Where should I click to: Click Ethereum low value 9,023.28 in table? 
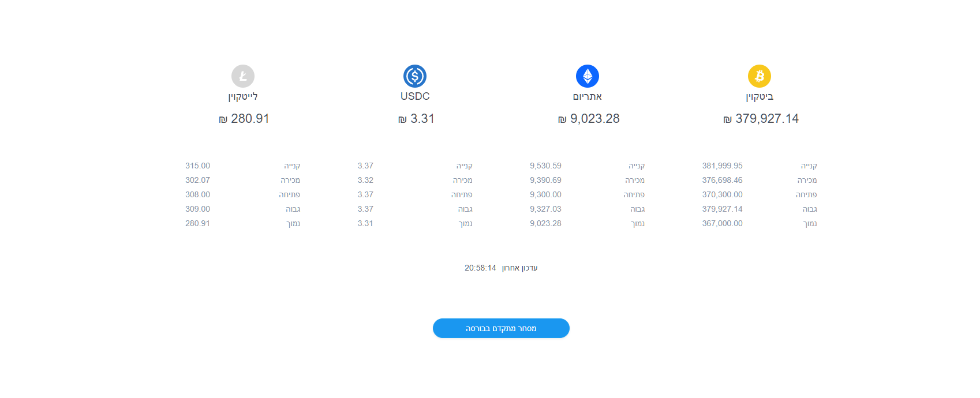(545, 223)
